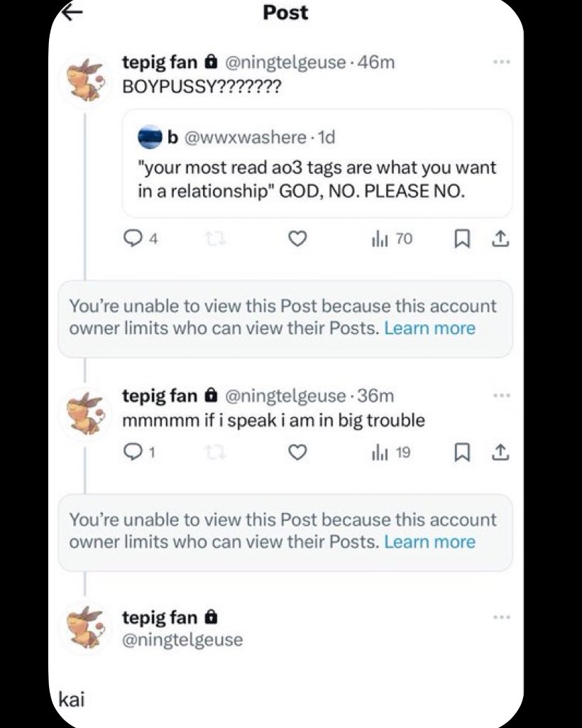Viewport: 582px width, 728px height.
Task: Click first 'Learn more' link
Action: [429, 329]
